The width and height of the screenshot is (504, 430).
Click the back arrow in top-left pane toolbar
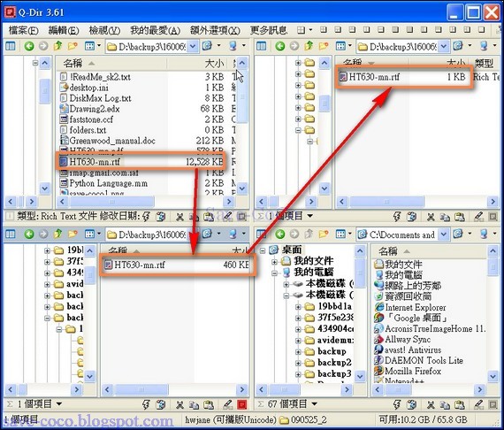coord(29,46)
